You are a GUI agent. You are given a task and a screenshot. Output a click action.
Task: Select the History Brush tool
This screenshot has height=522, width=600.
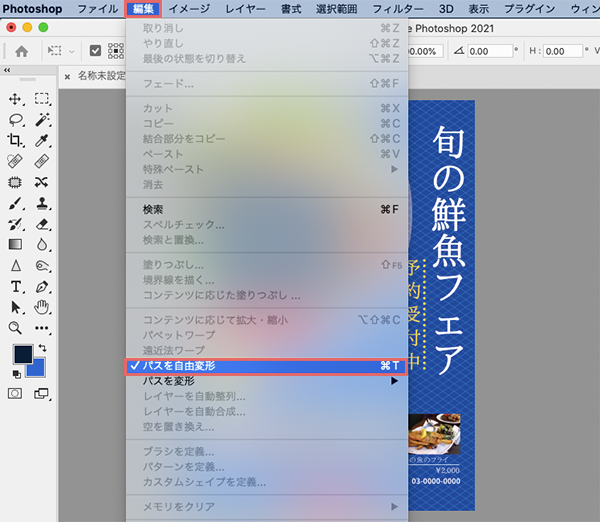coord(15,224)
